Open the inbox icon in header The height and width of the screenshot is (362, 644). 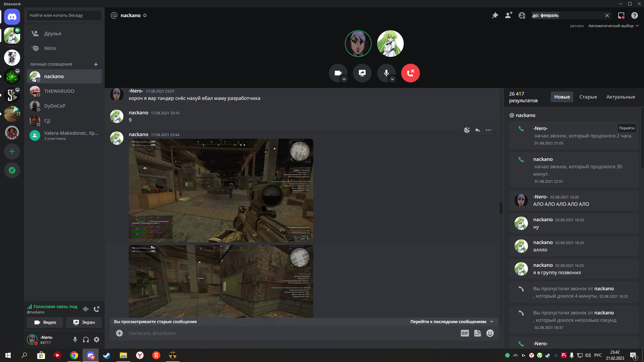(621, 15)
